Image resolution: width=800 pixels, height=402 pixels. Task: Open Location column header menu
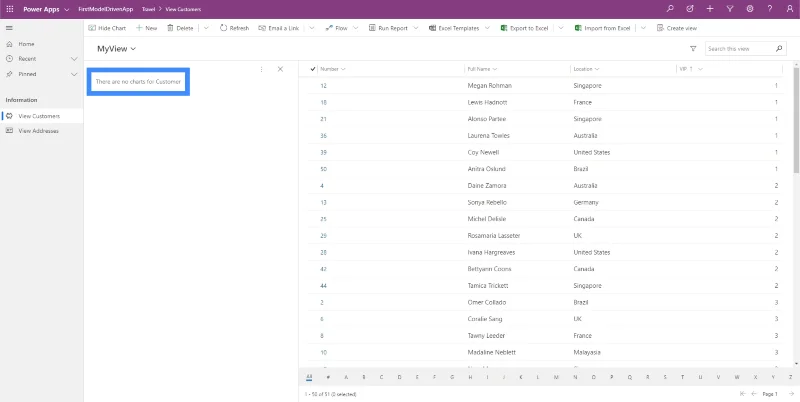click(x=586, y=69)
